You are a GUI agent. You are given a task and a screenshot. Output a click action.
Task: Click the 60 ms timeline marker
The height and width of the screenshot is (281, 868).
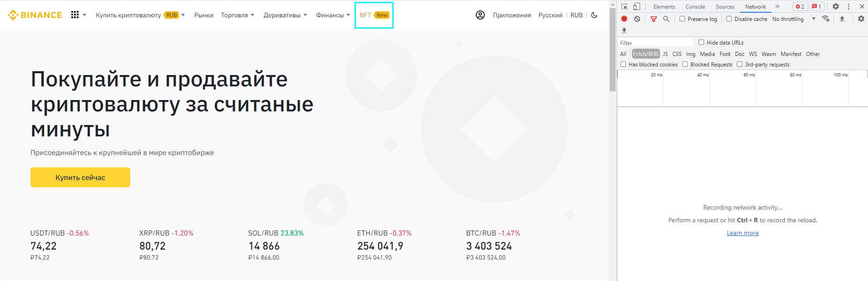pos(749,75)
